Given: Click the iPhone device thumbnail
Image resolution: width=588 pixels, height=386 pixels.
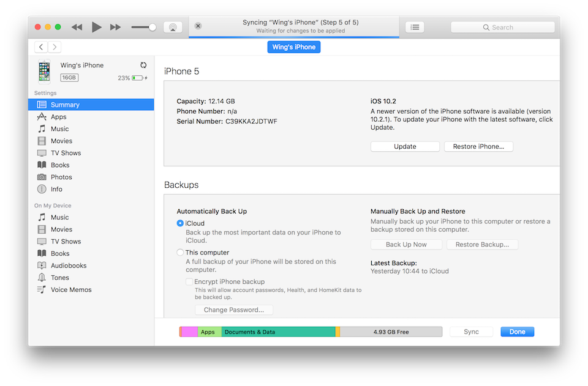Looking at the screenshot, I should point(44,71).
